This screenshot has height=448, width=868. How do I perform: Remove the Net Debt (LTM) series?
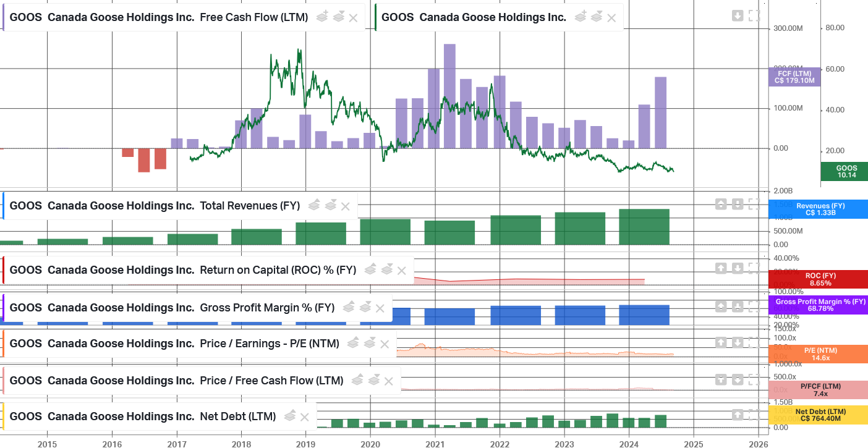point(305,417)
